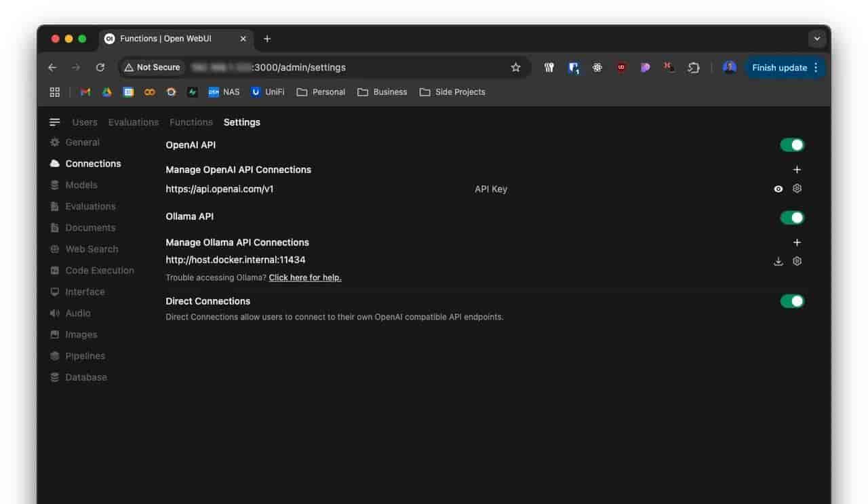Expand the Personal bookmarks folder
Viewport: 868px width, 504px height.
click(321, 92)
